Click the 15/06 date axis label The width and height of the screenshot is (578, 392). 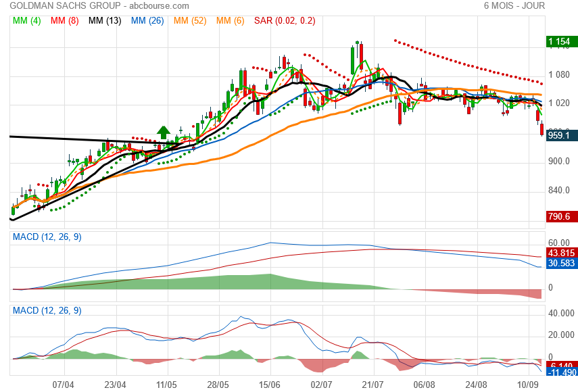(270, 385)
